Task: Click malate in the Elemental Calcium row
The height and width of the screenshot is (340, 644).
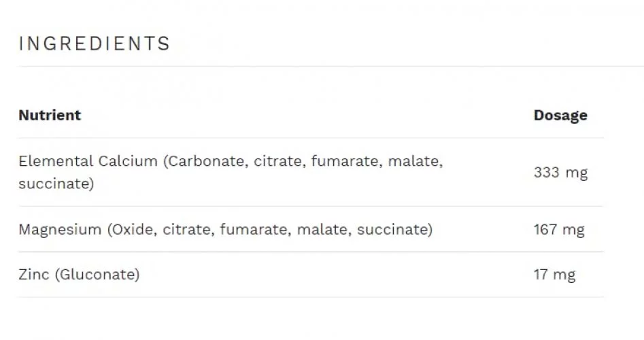Action: tap(413, 161)
